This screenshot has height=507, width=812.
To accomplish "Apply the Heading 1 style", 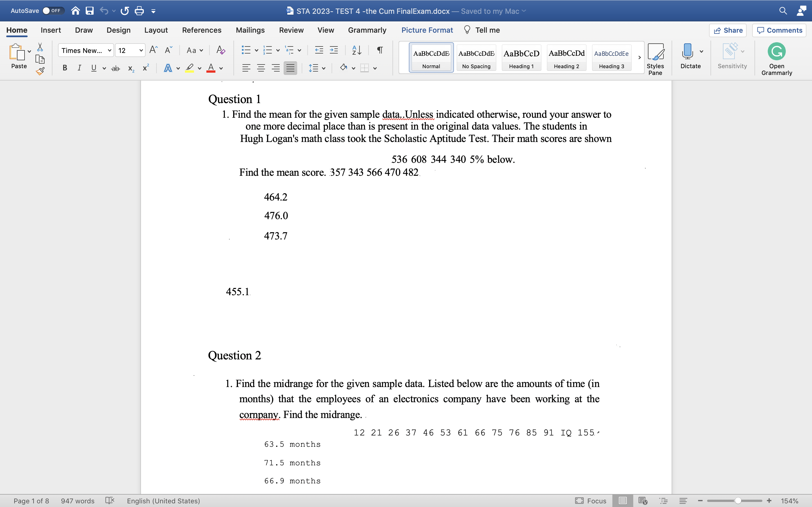I will coord(521,57).
